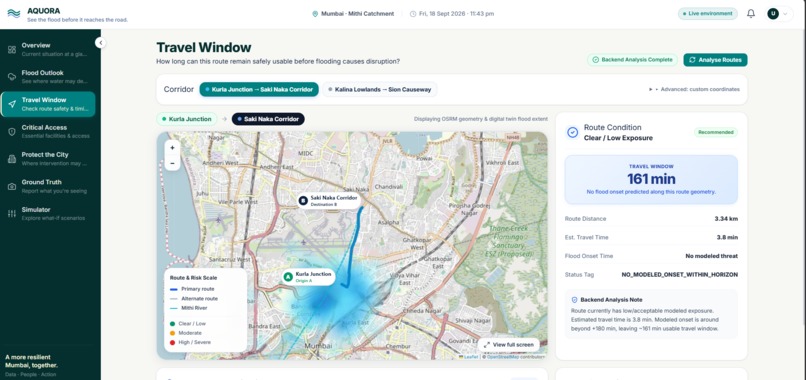The width and height of the screenshot is (806, 380).
Task: Collapse the sidebar with the chevron button
Action: [101, 43]
